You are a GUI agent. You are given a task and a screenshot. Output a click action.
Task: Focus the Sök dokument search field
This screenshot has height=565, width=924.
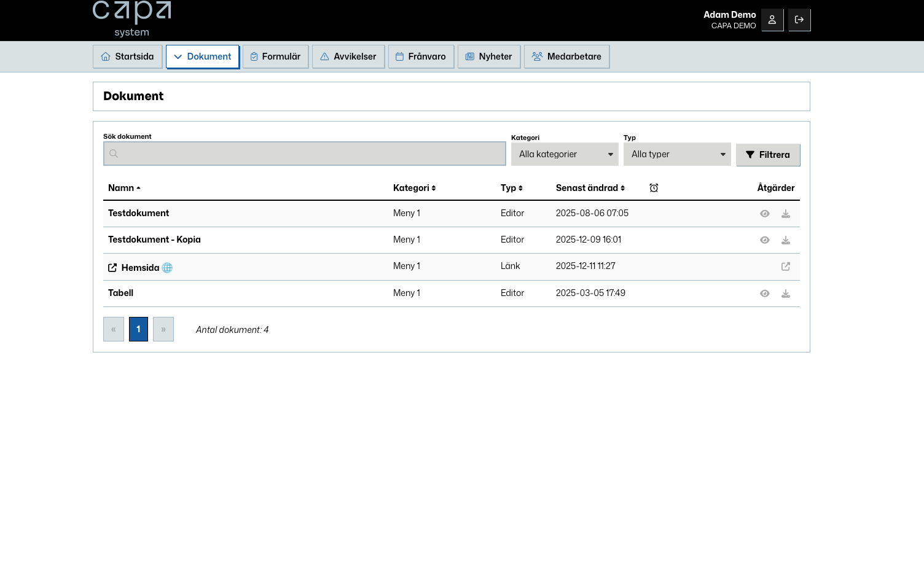tap(305, 154)
